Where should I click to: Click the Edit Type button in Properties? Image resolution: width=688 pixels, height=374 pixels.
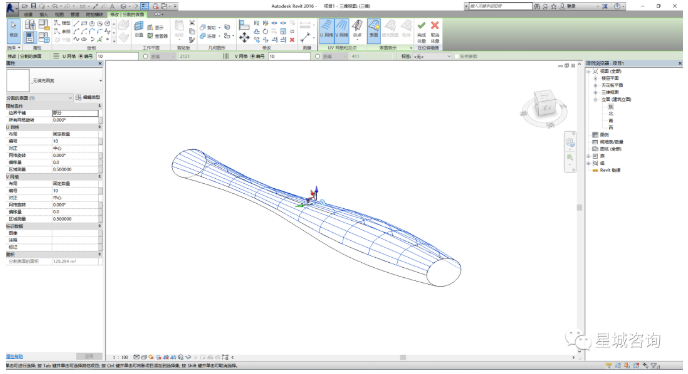[88, 97]
